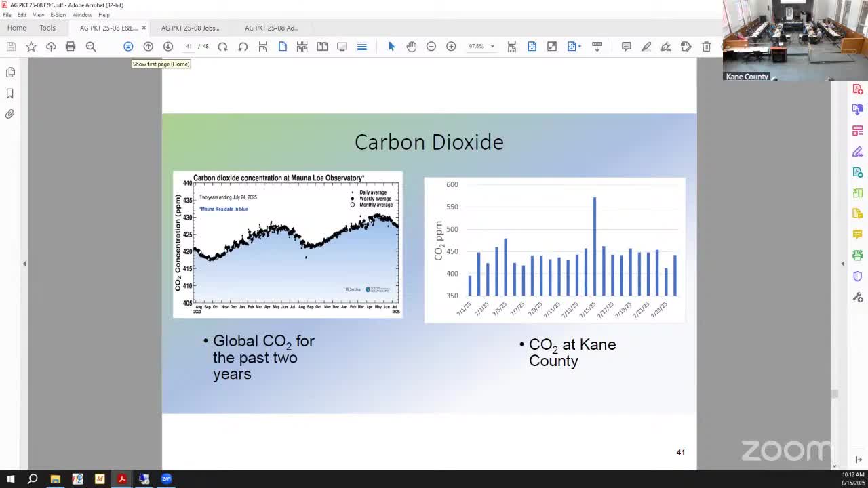Switch to two-page view
The height and width of the screenshot is (488, 868).
pos(322,46)
